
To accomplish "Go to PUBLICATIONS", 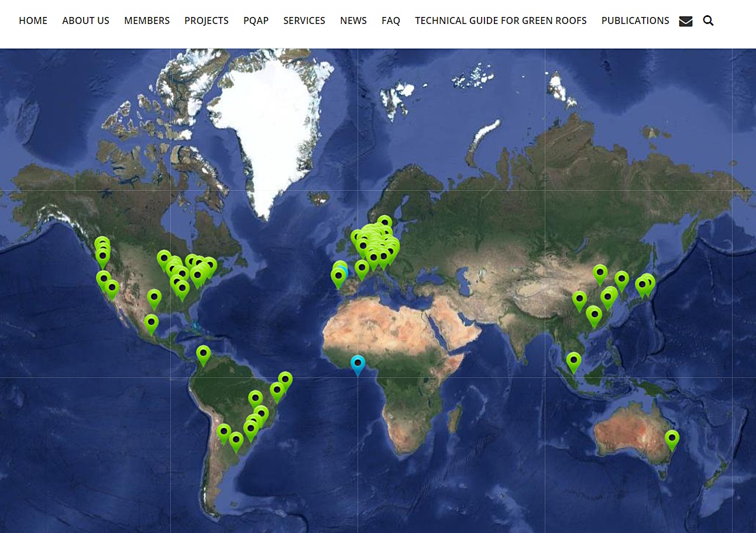I will pos(635,20).
